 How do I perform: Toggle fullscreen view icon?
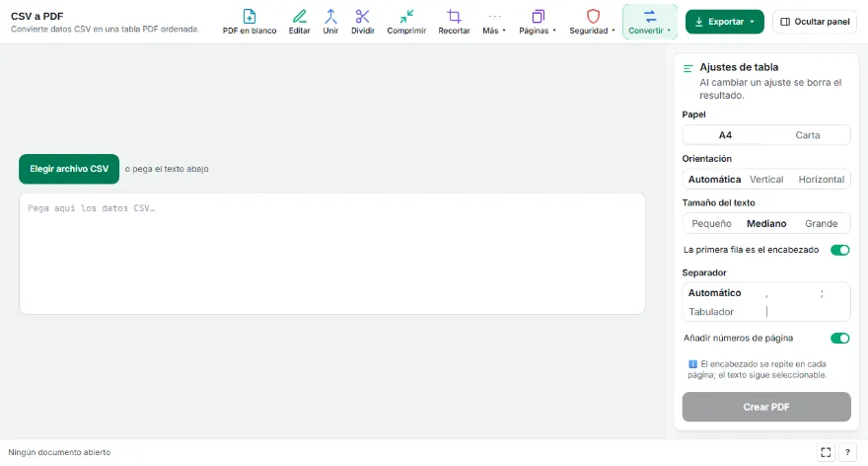tap(826, 452)
